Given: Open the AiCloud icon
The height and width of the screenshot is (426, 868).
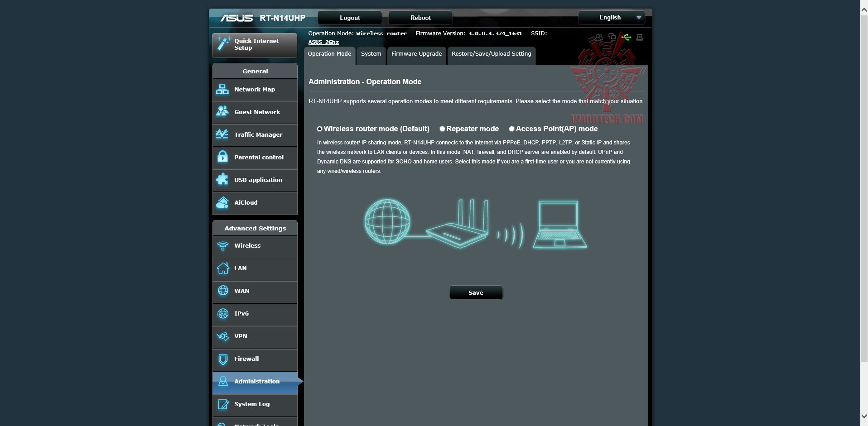Looking at the screenshot, I should (222, 202).
